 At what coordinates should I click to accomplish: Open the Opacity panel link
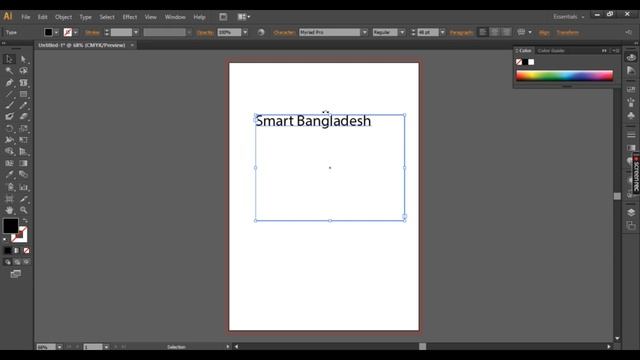205,32
